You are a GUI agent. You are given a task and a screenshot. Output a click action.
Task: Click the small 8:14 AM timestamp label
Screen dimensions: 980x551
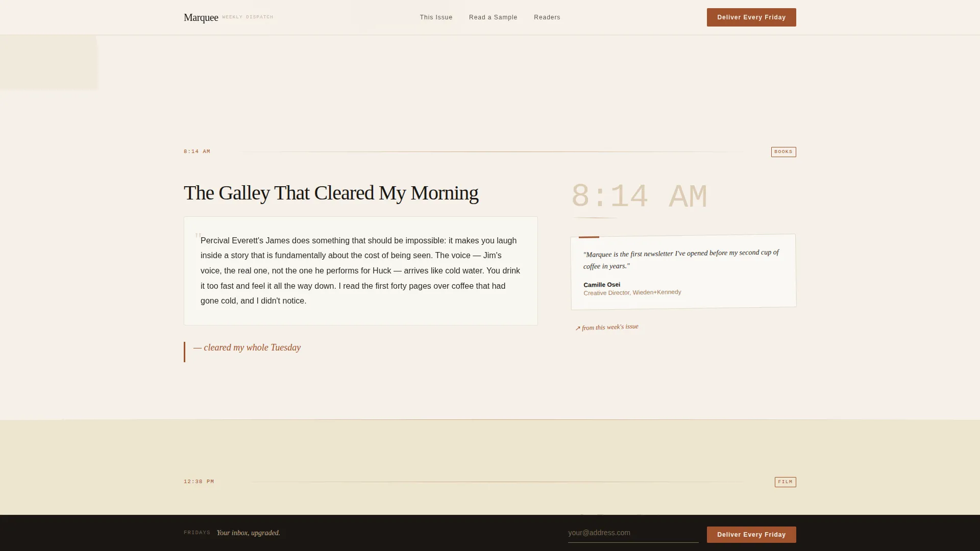(197, 152)
